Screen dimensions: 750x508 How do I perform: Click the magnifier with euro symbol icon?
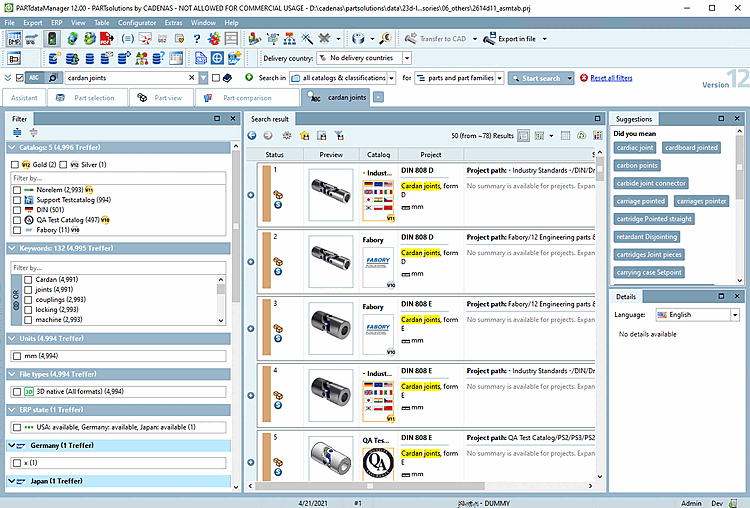(x=386, y=39)
